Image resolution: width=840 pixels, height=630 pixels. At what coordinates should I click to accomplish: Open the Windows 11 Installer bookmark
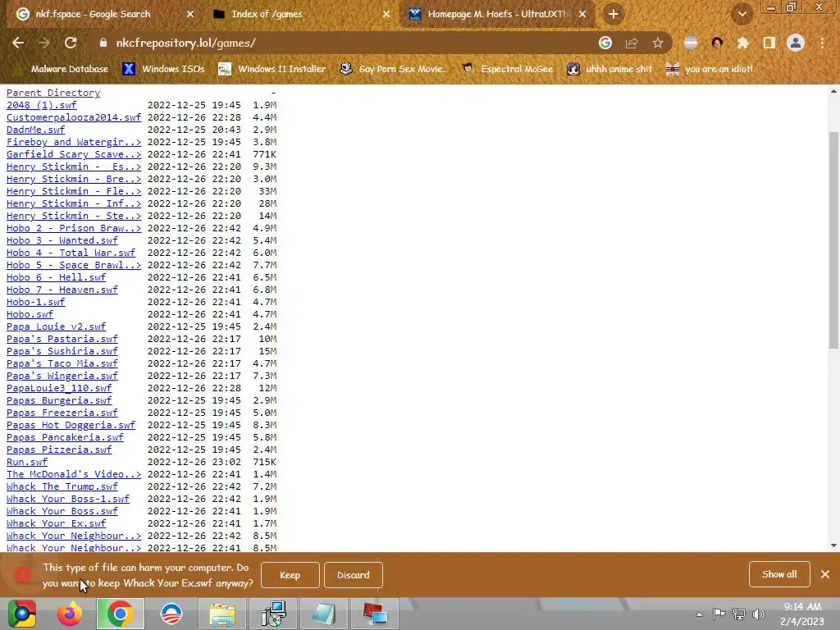272,69
